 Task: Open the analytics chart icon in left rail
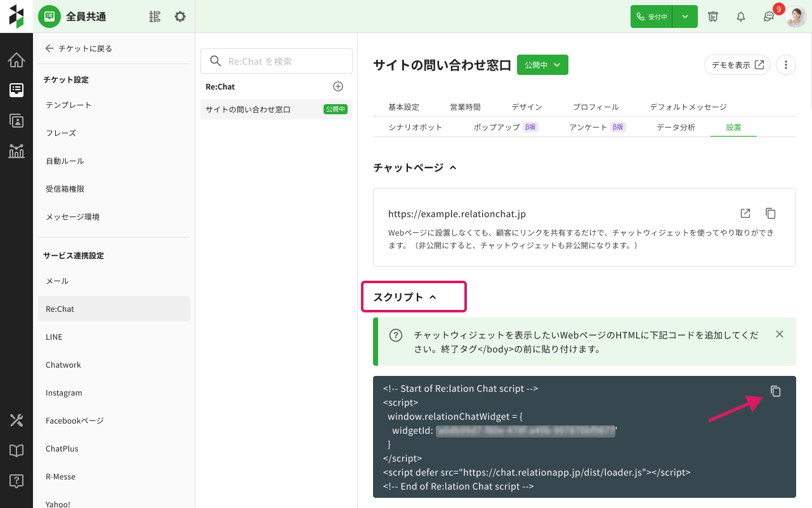tap(16, 151)
